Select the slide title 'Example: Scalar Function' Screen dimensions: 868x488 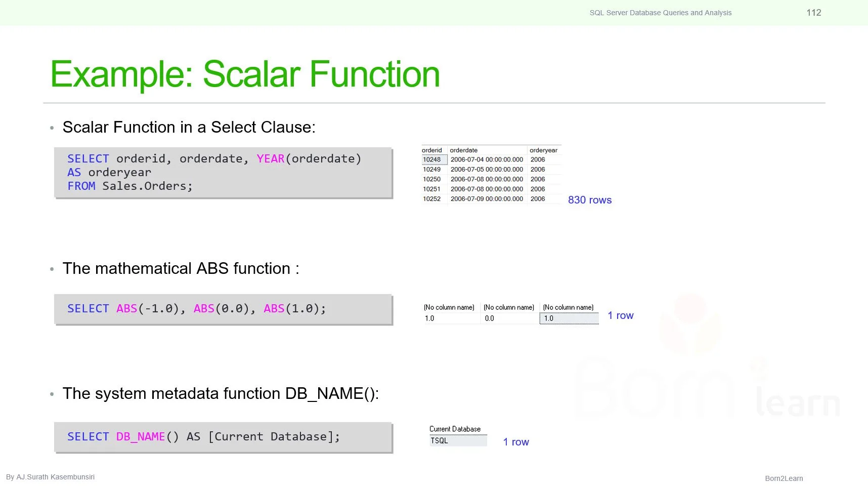pyautogui.click(x=245, y=74)
